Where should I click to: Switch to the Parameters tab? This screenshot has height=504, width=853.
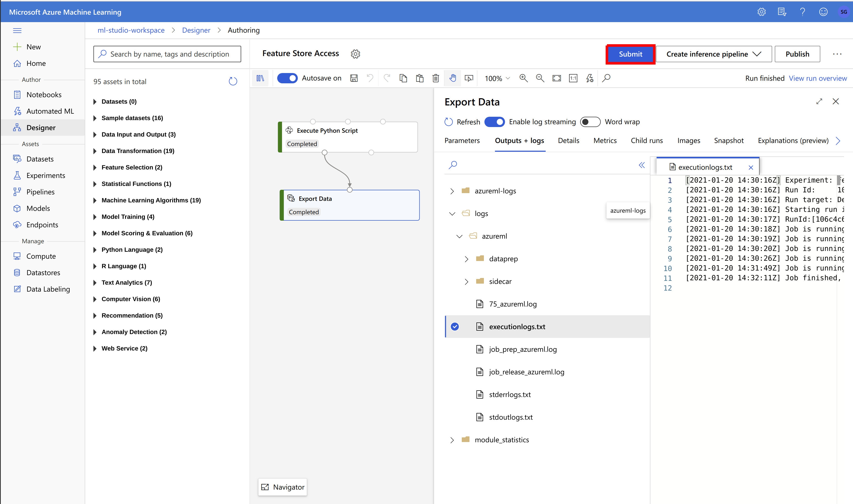coord(462,141)
